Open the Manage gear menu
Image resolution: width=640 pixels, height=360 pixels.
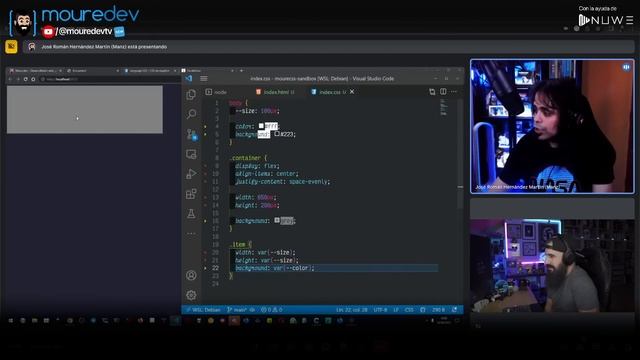pyautogui.click(x=191, y=295)
